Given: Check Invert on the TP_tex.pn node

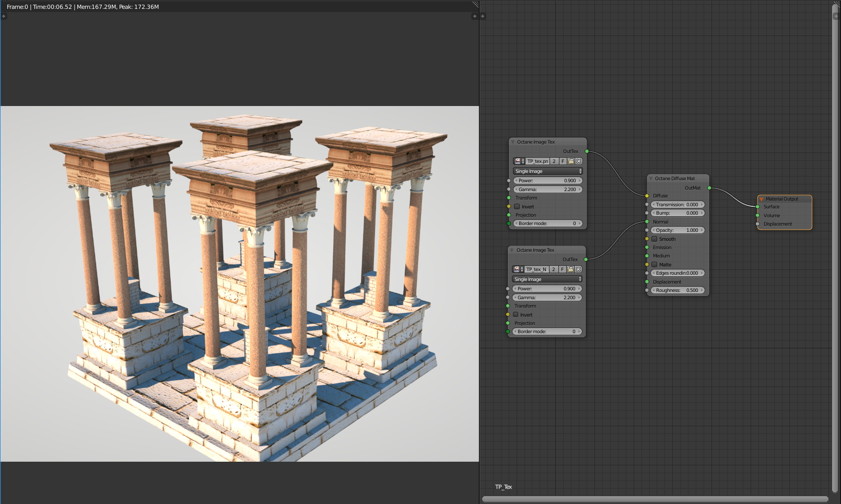Looking at the screenshot, I should (517, 207).
